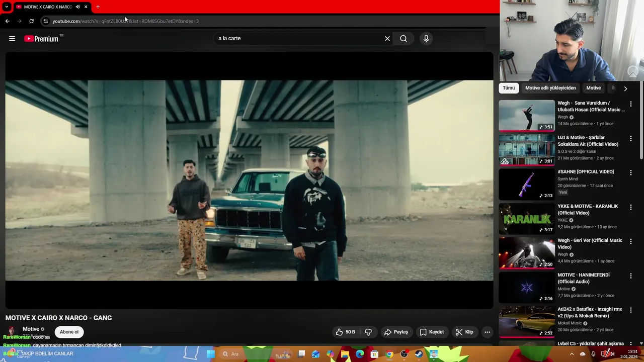The height and width of the screenshot is (362, 644).
Task: Play Wegh Geri Ver thumbnail
Action: (527, 253)
